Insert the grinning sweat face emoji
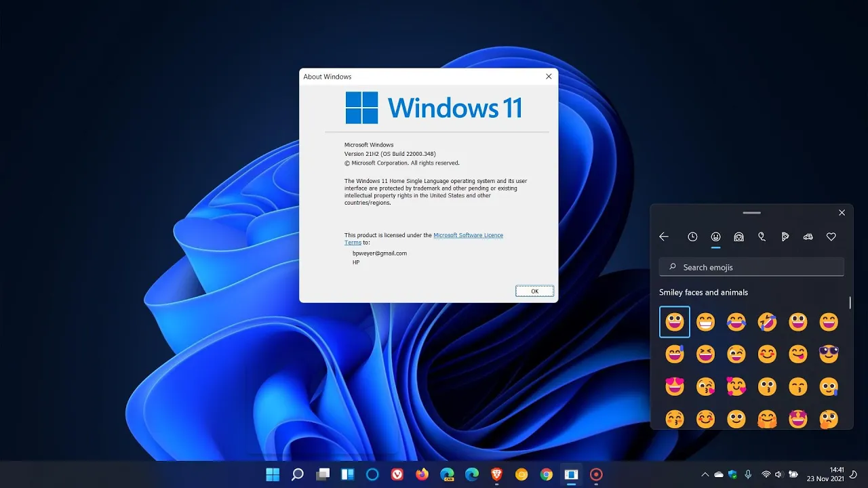Screen dimensions: 868x488 (675, 354)
